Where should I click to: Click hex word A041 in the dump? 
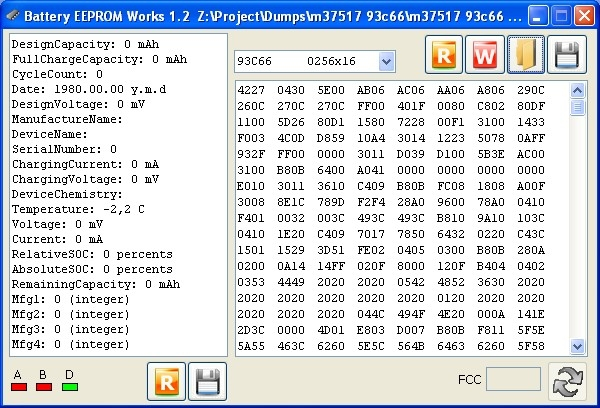[x=371, y=170]
